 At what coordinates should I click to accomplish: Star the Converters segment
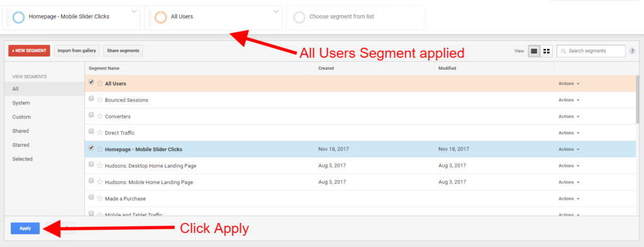(99, 116)
